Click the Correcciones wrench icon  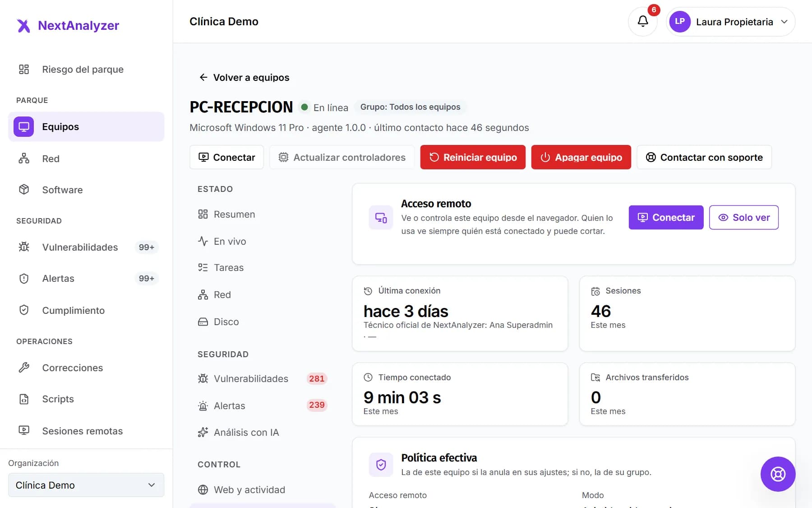click(x=24, y=368)
